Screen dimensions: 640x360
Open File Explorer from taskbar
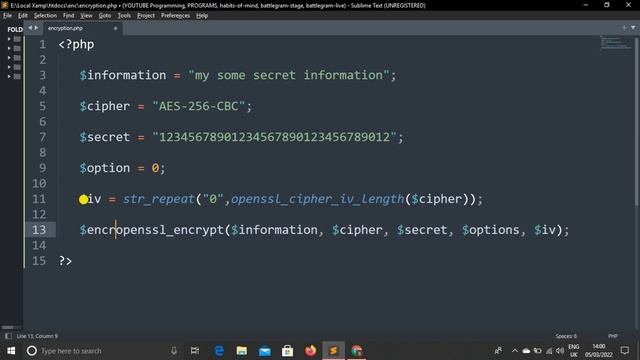242,351
